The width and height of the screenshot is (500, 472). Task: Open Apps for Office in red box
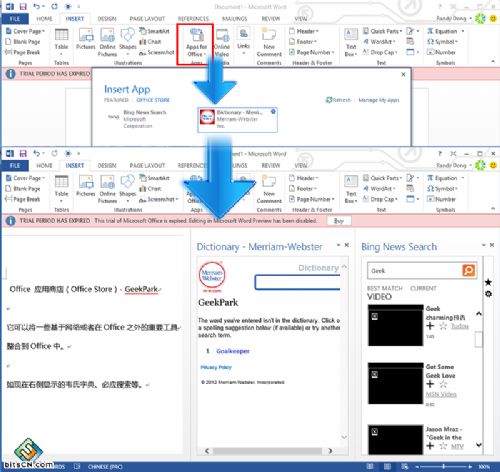(196, 43)
